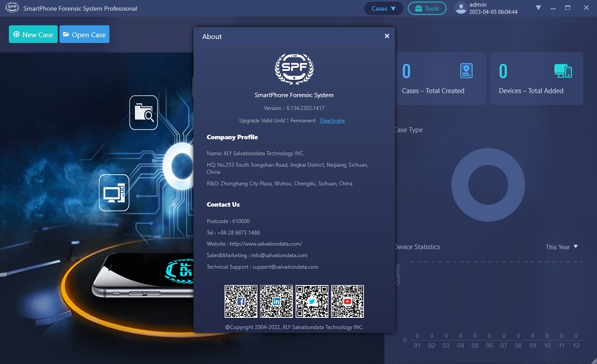Click the Cases Total Created card icon
The height and width of the screenshot is (364, 597).
pos(466,71)
